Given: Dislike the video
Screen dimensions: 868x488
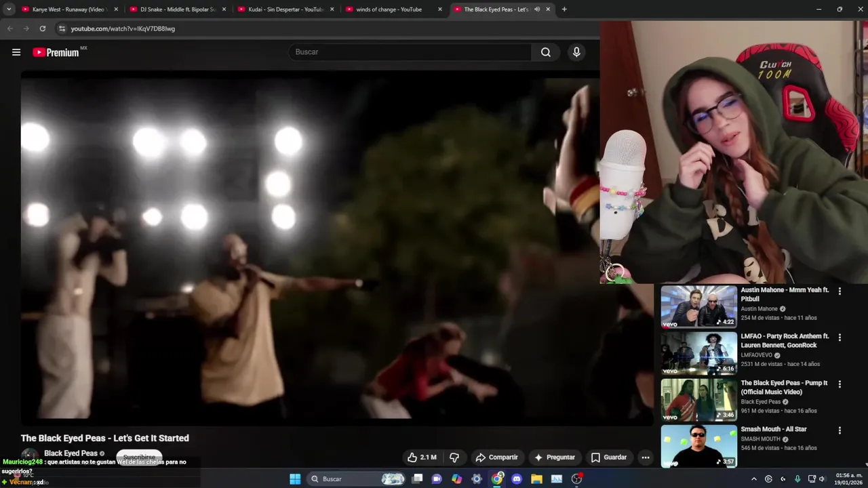Looking at the screenshot, I should coord(454,457).
